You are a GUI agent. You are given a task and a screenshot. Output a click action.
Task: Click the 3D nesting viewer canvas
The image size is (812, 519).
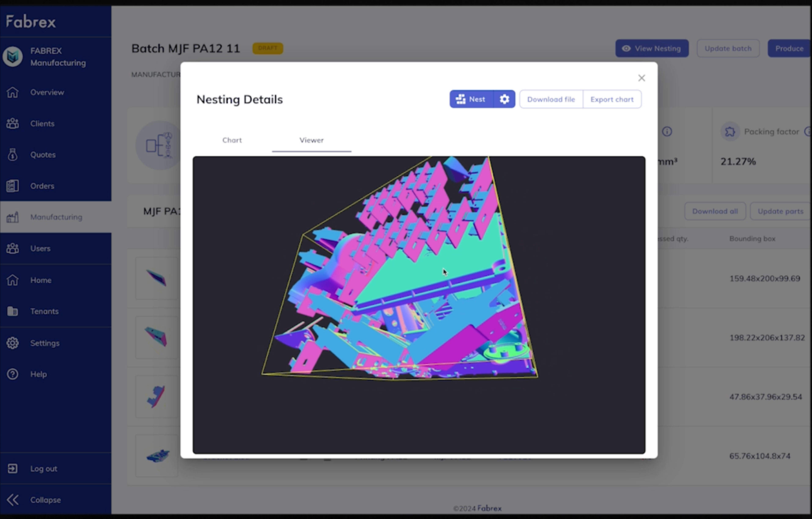pyautogui.click(x=418, y=305)
